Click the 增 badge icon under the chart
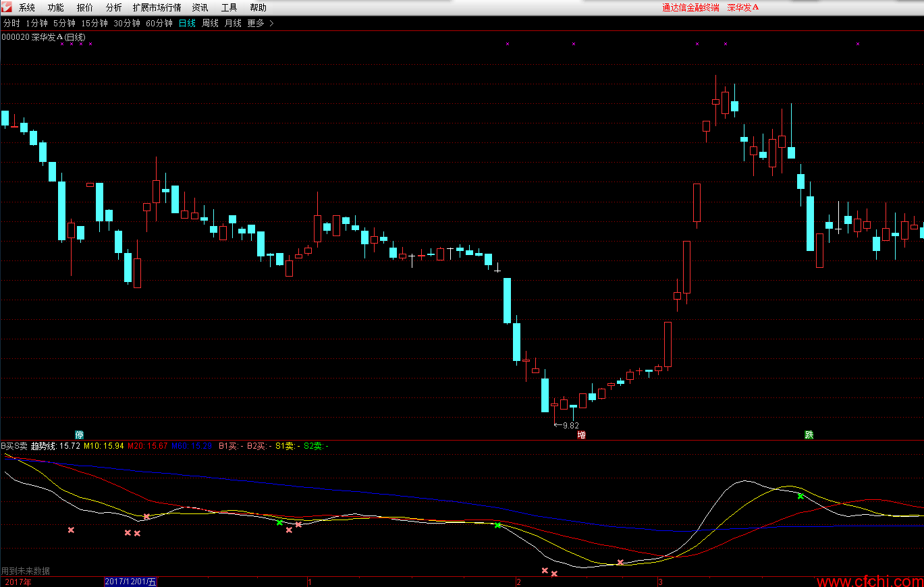Image resolution: width=924 pixels, height=587 pixels. (581, 435)
